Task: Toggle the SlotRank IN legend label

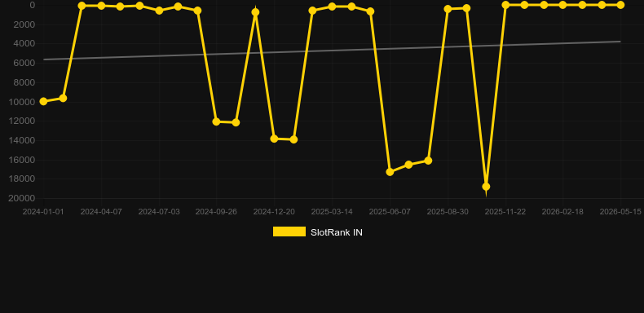Action: pos(337,232)
